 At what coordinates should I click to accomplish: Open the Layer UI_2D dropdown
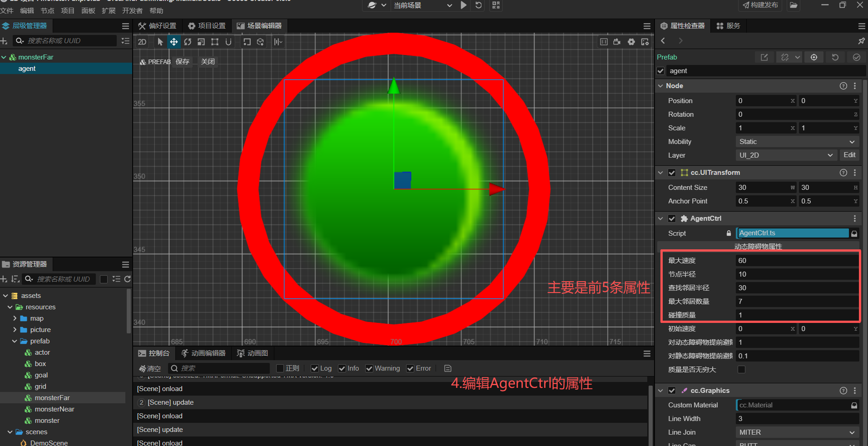786,155
